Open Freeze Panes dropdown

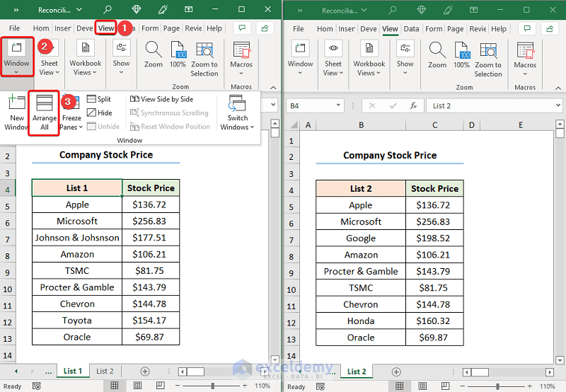[71, 122]
